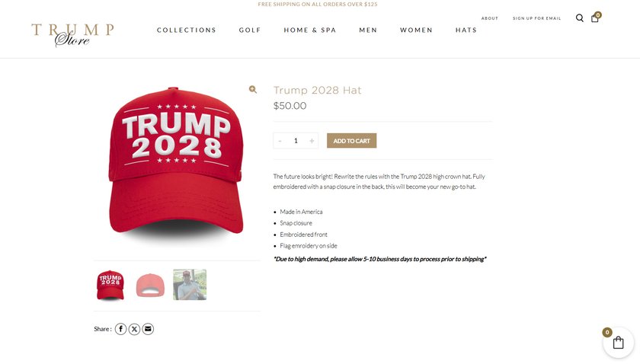
Task: Click Add to Cart button
Action: [x=351, y=141]
